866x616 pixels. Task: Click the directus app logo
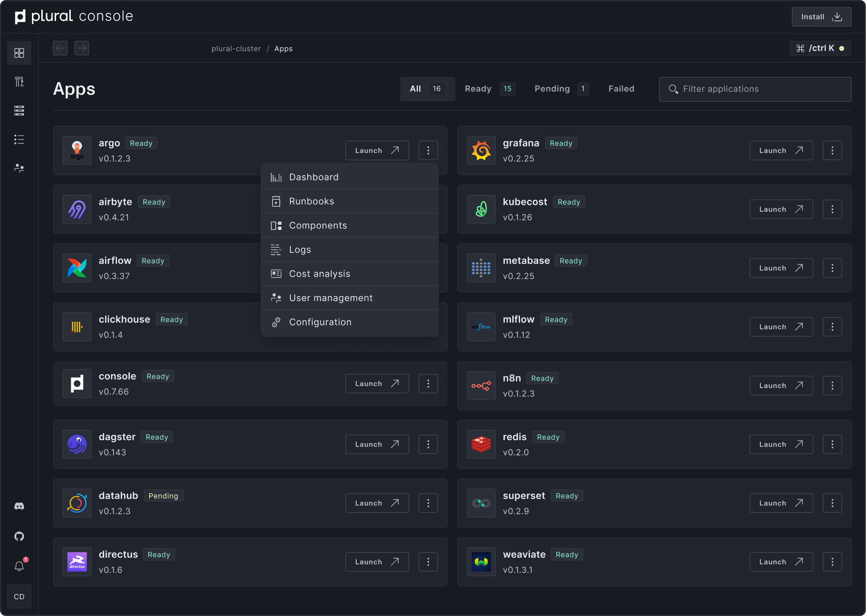coord(77,562)
